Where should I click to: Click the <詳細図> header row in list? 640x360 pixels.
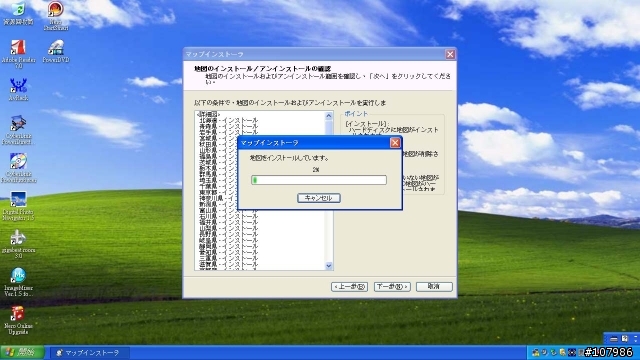pyautogui.click(x=209, y=114)
